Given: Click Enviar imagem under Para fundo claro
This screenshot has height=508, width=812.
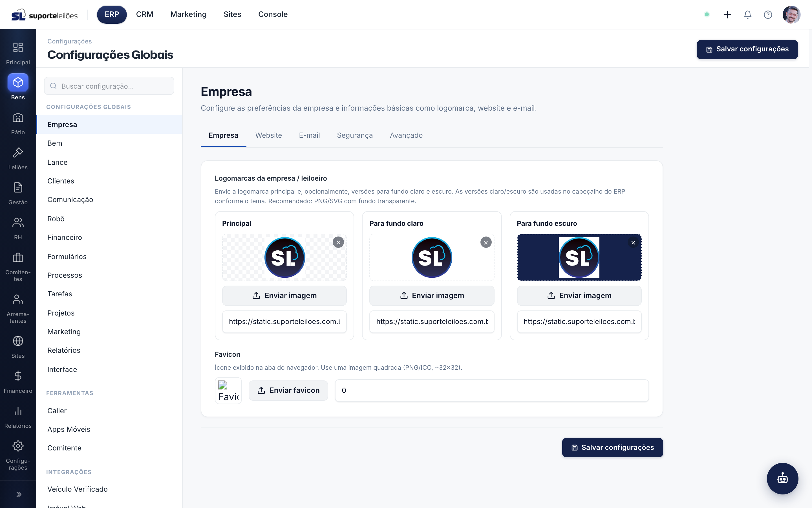Looking at the screenshot, I should (x=431, y=295).
